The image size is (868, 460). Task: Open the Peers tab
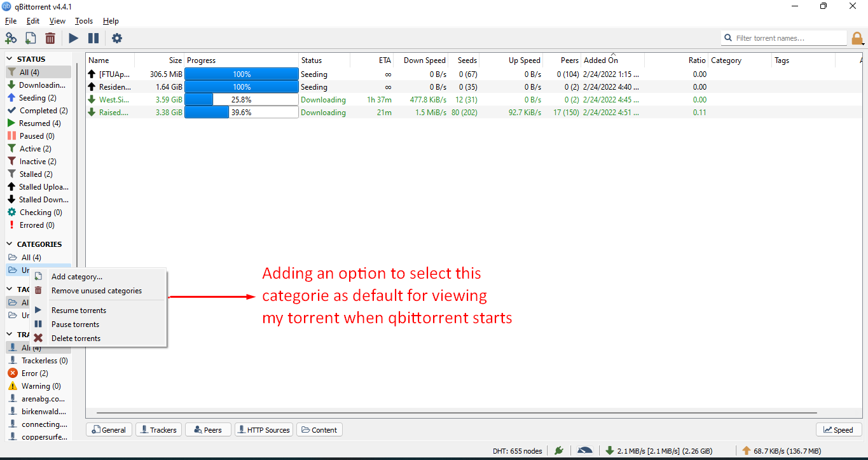(208, 430)
